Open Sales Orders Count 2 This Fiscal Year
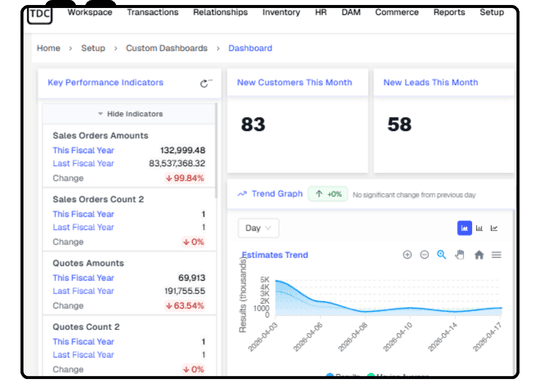Screen dimensions: 540x384 [83, 214]
